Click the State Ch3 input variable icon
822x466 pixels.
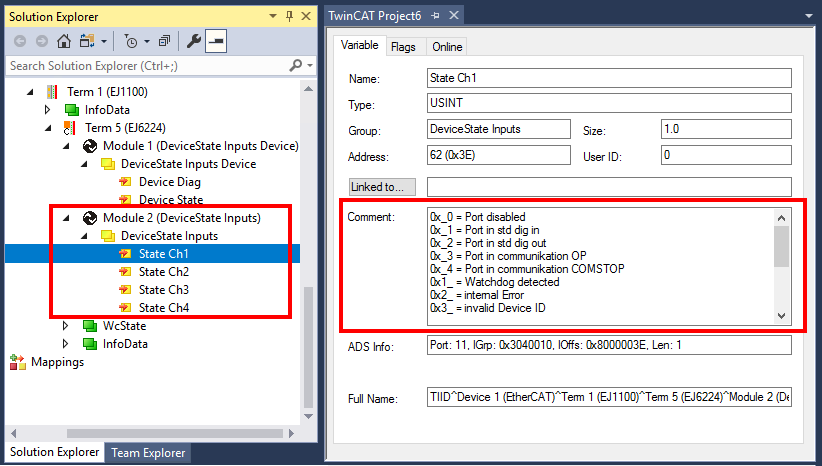125,290
